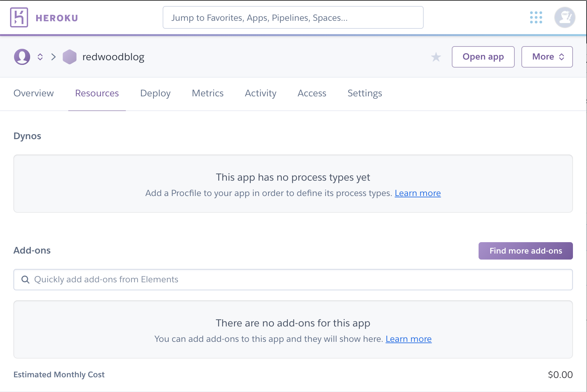Expand the account switcher chevrons
This screenshot has height=392, width=587.
[x=40, y=57]
